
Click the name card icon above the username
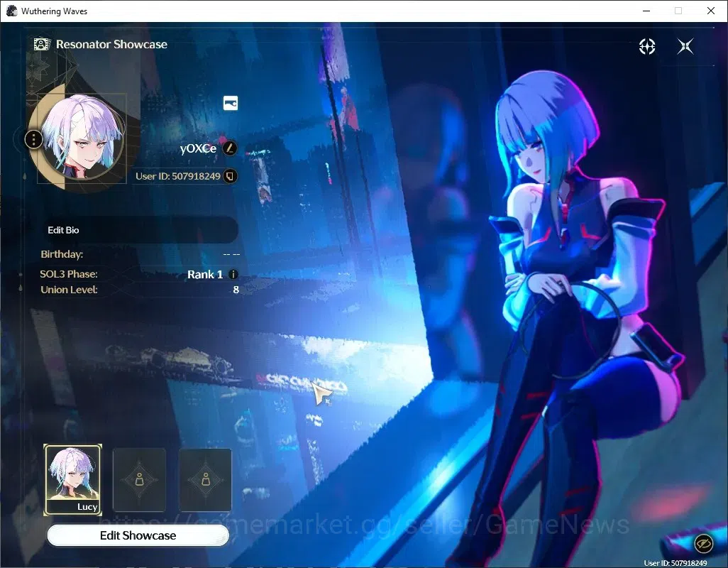coord(231,103)
